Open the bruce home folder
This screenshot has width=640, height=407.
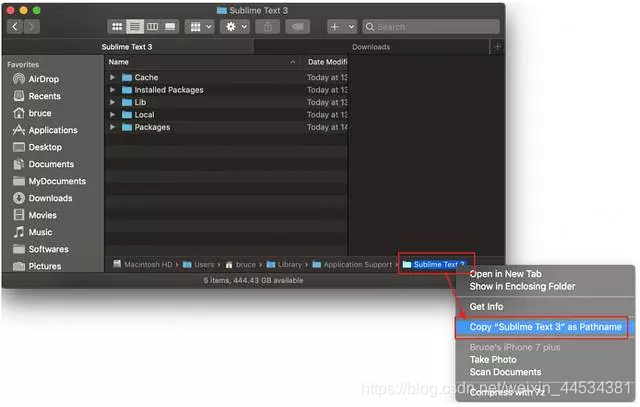click(x=32, y=113)
